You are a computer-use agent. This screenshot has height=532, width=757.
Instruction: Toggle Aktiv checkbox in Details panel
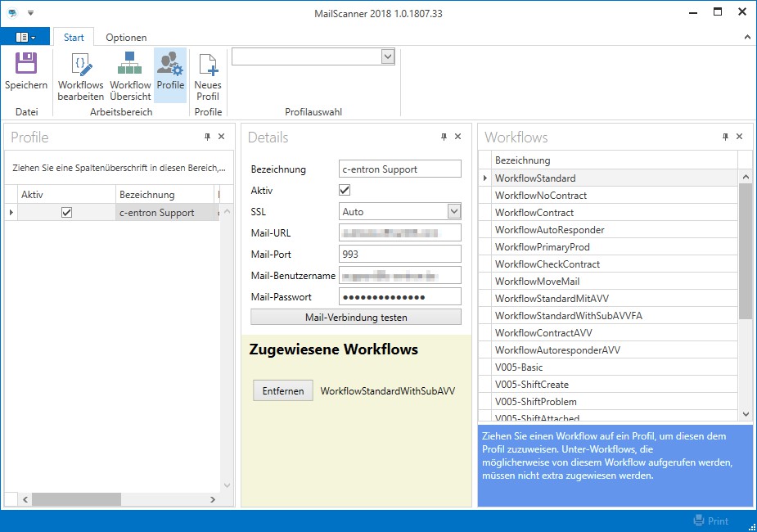[x=345, y=190]
